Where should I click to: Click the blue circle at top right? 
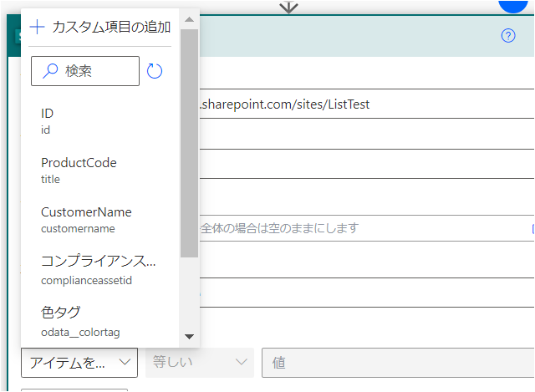pyautogui.click(x=516, y=4)
